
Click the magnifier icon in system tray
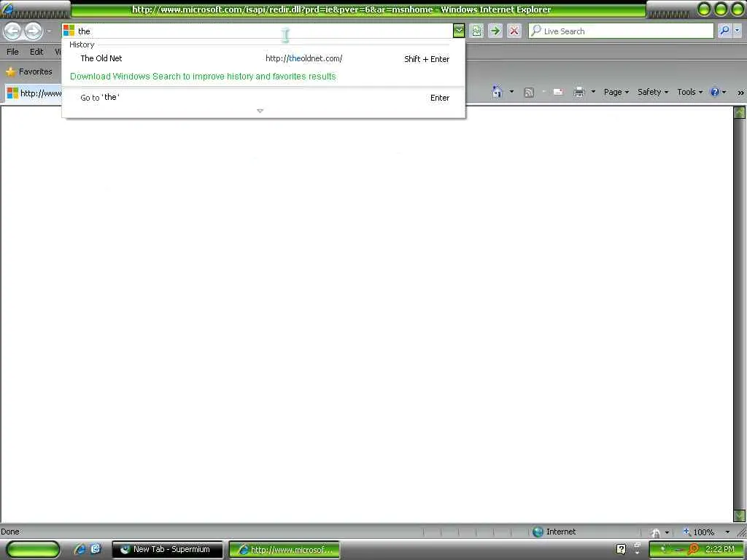(x=693, y=550)
